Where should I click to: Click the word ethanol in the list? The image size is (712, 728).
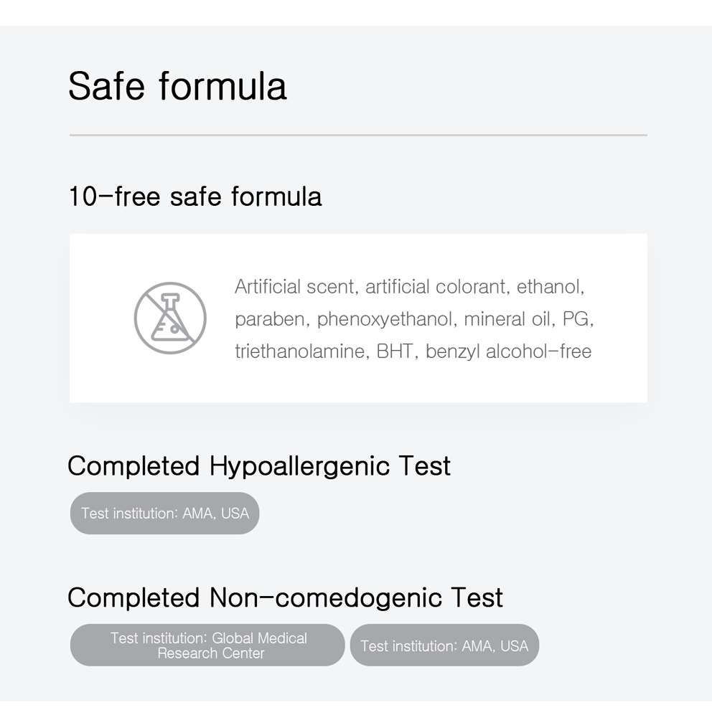551,286
